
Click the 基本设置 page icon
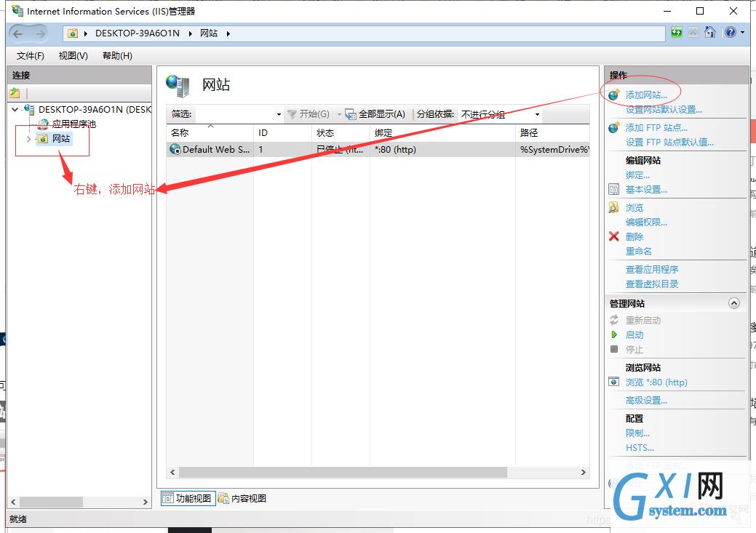614,189
